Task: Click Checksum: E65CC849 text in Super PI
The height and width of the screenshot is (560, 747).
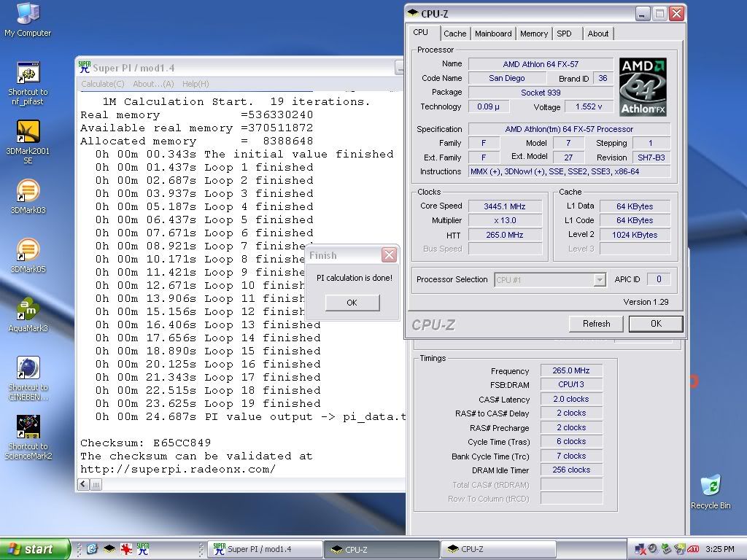Action: pos(146,443)
